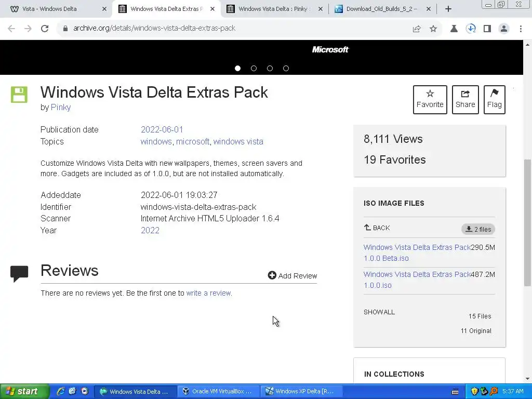Favorite this item with star button
532x399 pixels.
[x=430, y=100]
